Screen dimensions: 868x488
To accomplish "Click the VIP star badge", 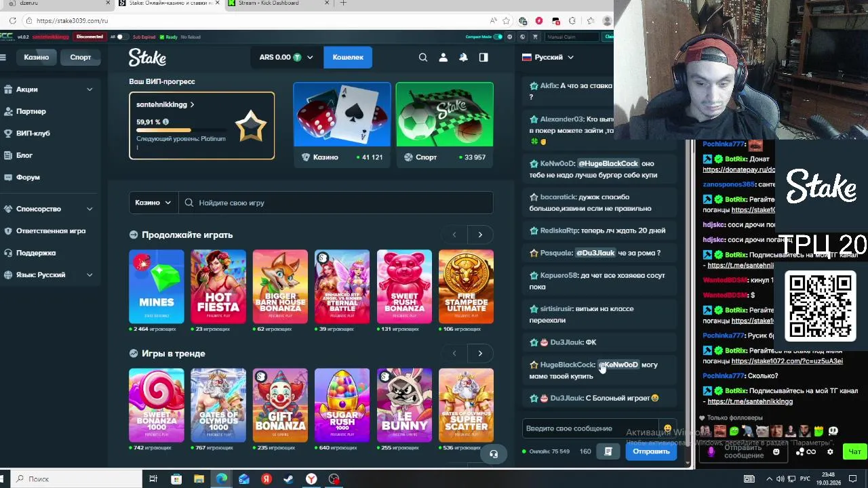I will pyautogui.click(x=251, y=126).
